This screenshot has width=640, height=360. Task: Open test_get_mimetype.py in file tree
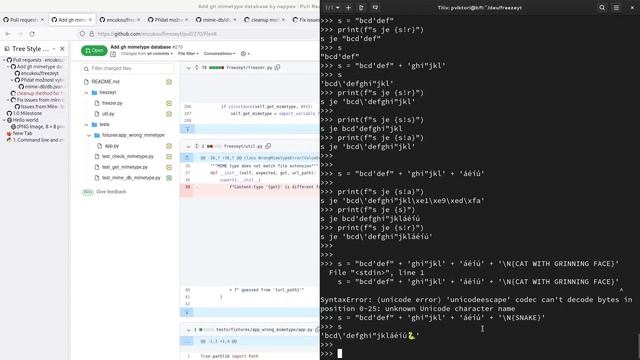coord(124,167)
